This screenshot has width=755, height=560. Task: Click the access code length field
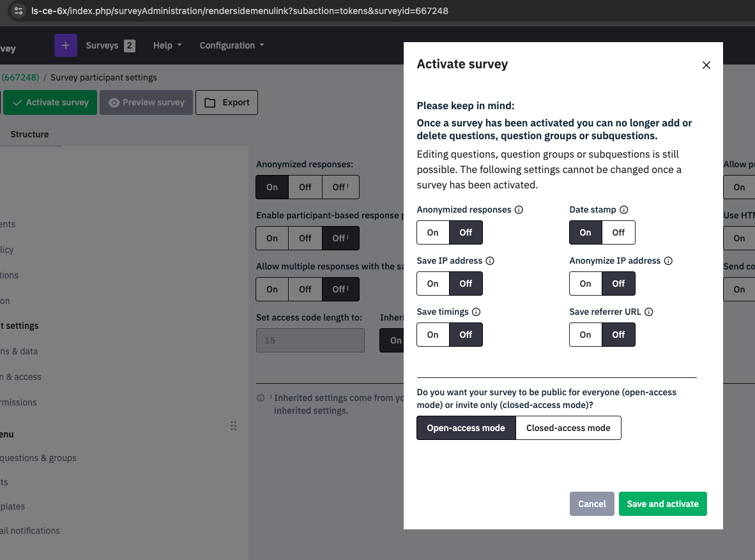[x=310, y=340]
